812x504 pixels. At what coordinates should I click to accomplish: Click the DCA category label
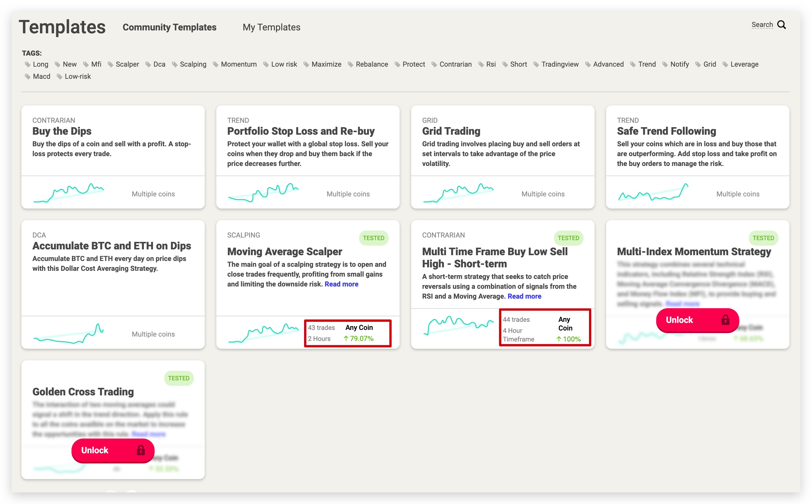pyautogui.click(x=39, y=235)
